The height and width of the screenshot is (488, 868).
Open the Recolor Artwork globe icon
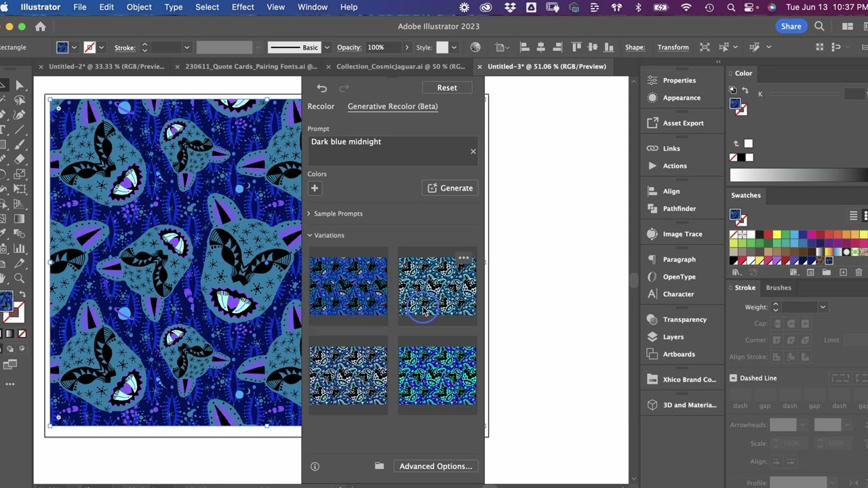[x=475, y=47]
